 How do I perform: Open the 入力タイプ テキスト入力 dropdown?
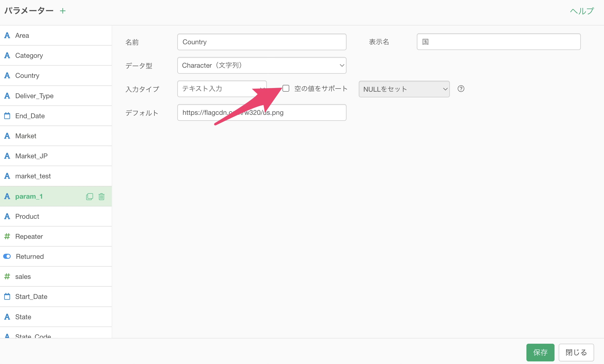[222, 89]
